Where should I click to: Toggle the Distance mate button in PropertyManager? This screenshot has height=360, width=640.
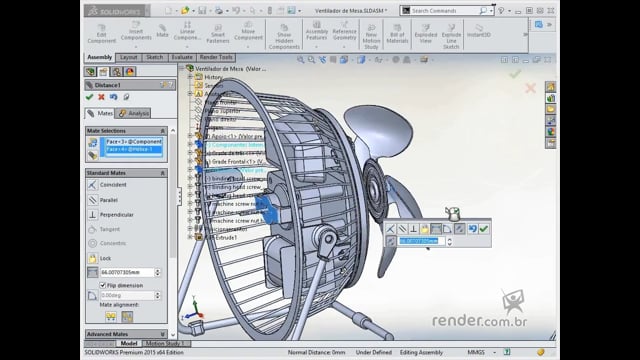(92, 272)
